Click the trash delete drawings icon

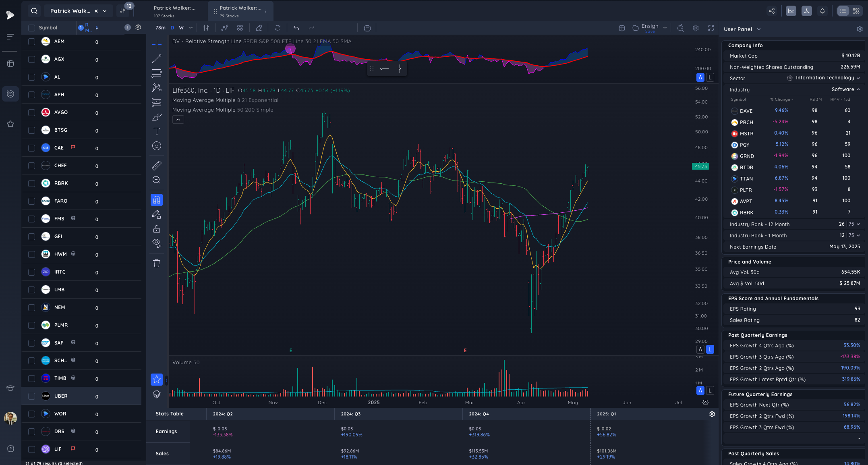pos(157,263)
